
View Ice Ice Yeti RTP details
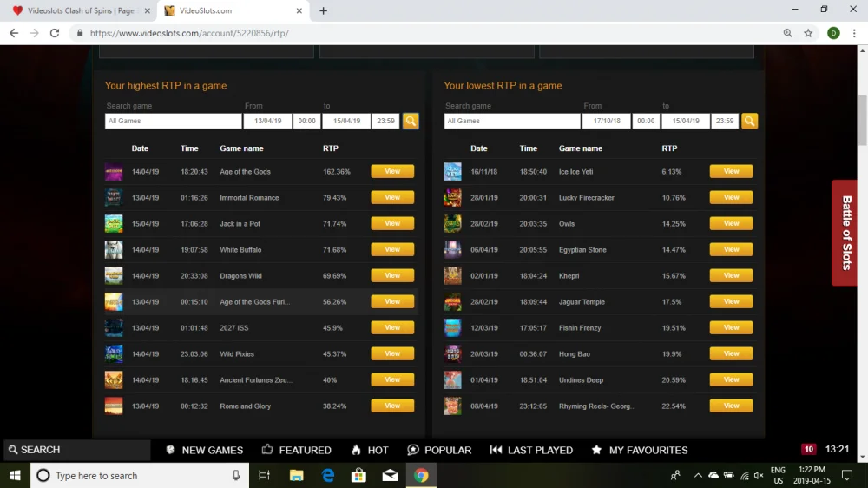(731, 171)
